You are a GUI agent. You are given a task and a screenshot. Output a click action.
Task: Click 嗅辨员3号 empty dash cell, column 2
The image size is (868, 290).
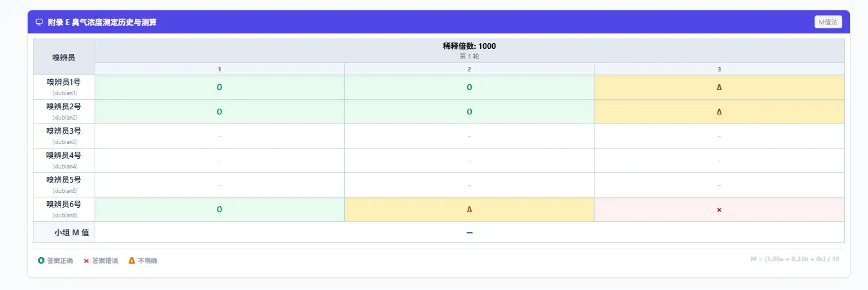(469, 136)
